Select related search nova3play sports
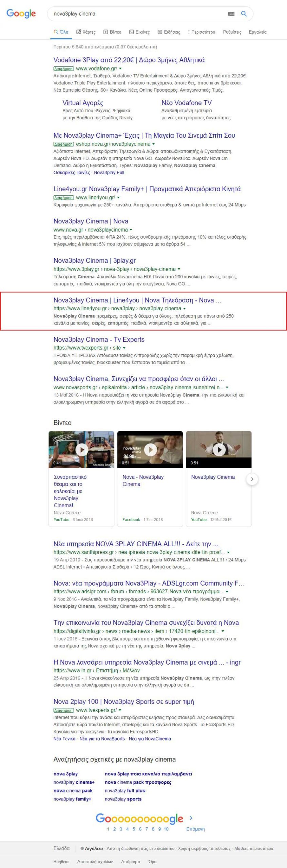 point(123,799)
